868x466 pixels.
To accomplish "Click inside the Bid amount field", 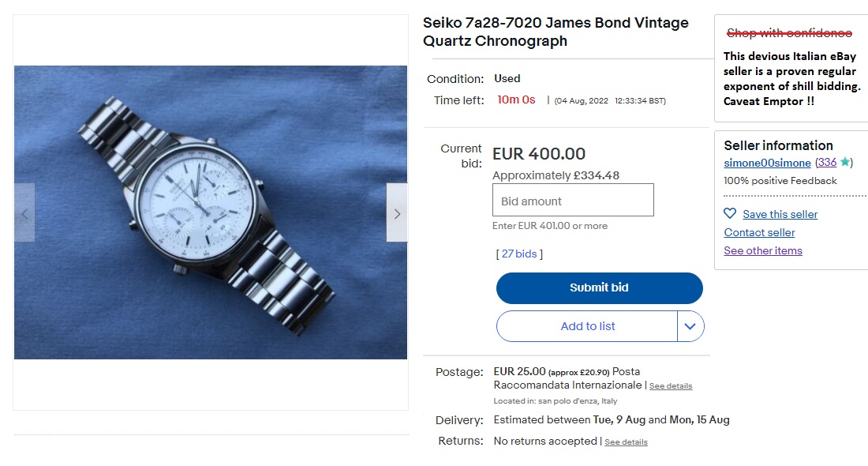I will (572, 200).
